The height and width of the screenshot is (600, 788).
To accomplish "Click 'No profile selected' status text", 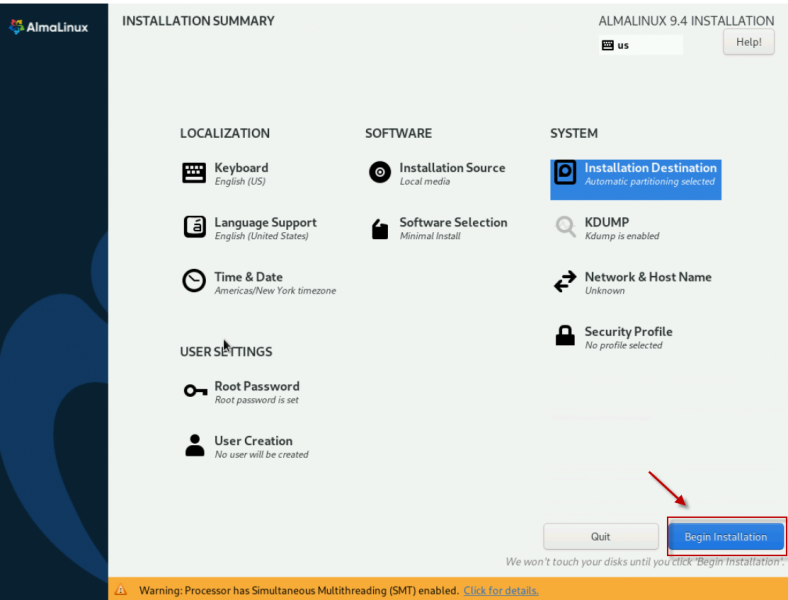I will (623, 345).
